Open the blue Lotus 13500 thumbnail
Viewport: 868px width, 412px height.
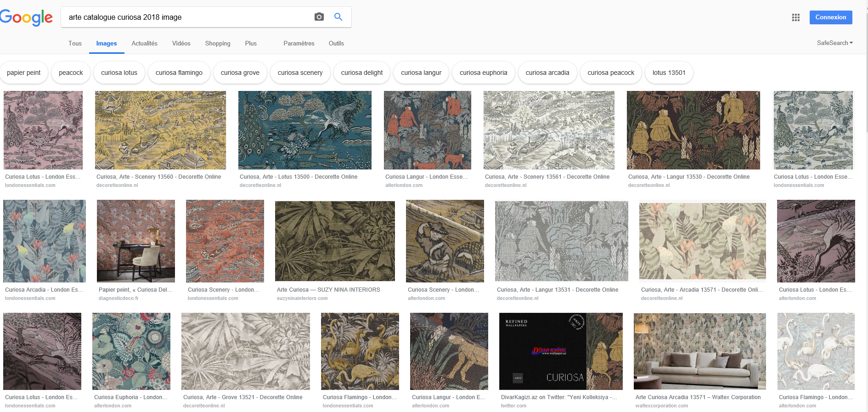305,130
